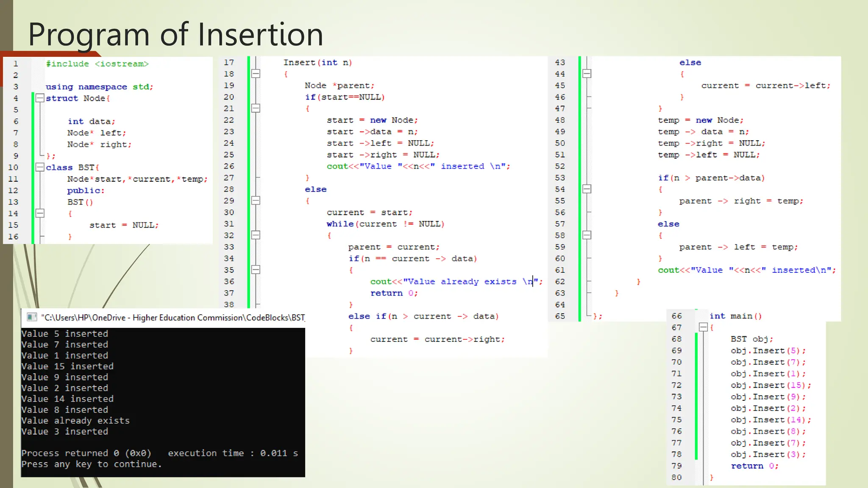
Task: Click line number 66 in the gutter
Action: click(676, 316)
